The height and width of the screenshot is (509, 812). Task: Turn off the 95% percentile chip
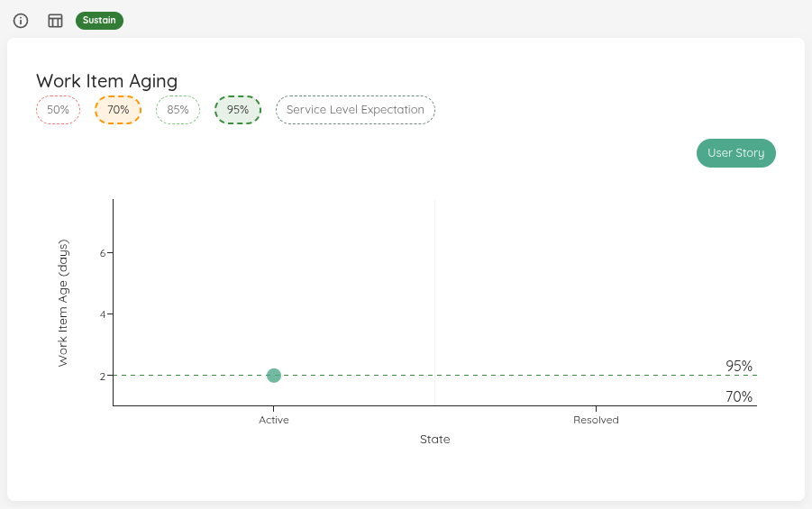(238, 110)
